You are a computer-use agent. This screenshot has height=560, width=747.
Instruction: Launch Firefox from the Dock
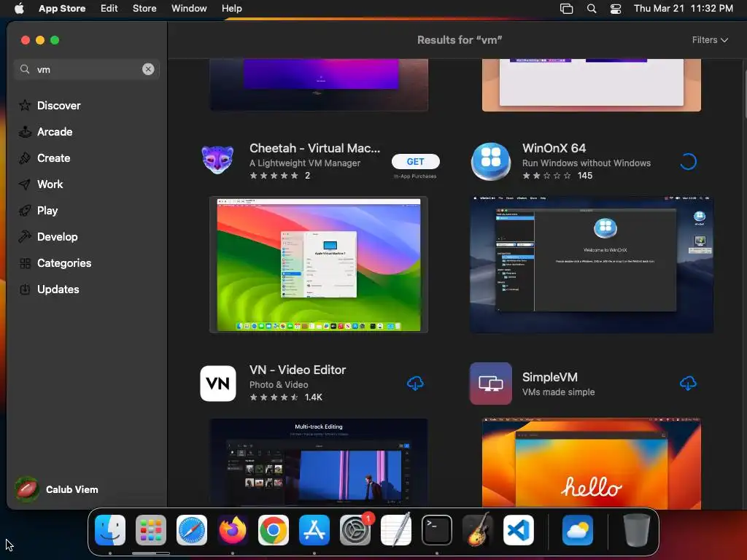coord(233,530)
